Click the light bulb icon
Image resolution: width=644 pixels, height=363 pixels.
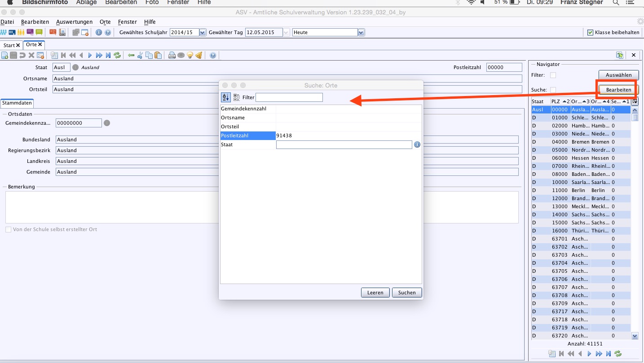pos(190,55)
